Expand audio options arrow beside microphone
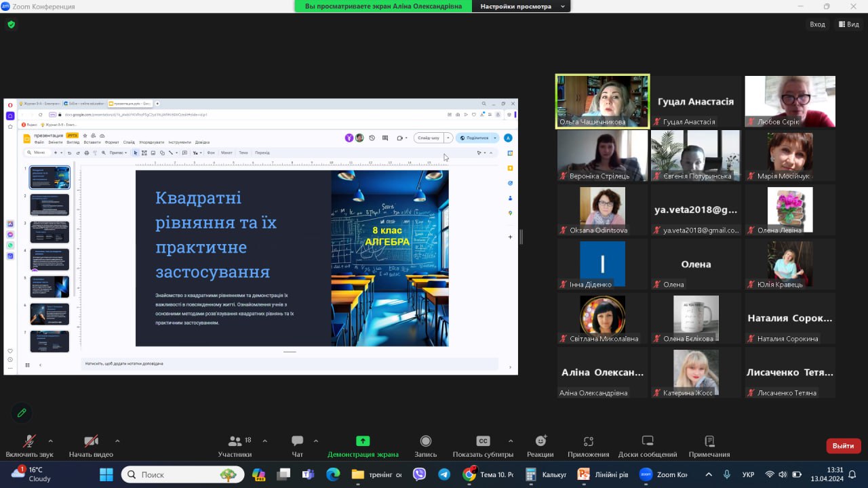This screenshot has width=868, height=488. click(50, 441)
